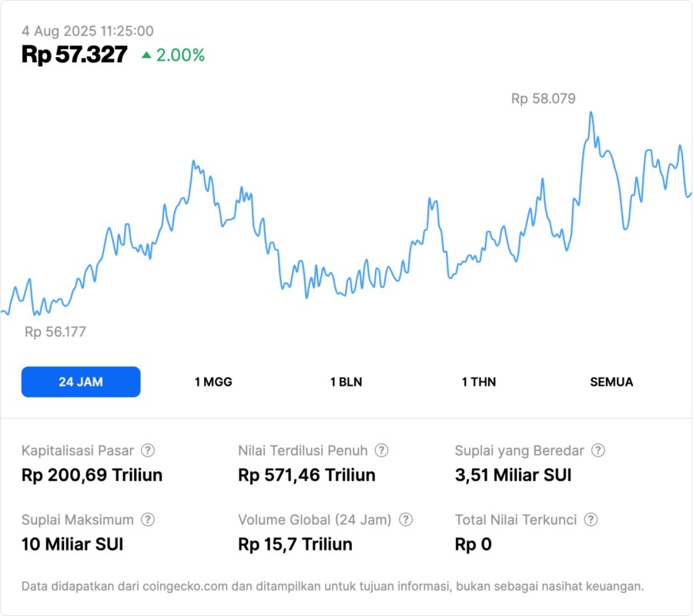The width and height of the screenshot is (693, 616).
Task: Click help icon next to Kapitalisasi Pasar
Action: pos(148,450)
